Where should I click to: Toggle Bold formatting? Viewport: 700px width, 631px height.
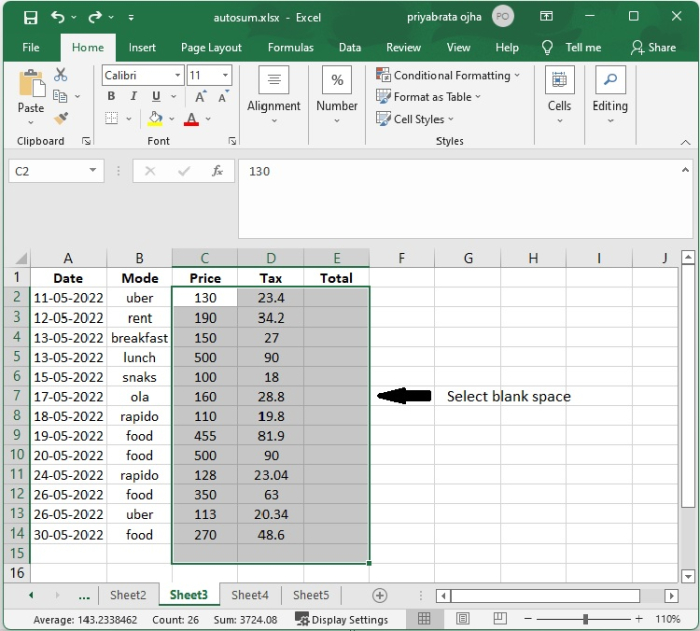pyautogui.click(x=111, y=97)
